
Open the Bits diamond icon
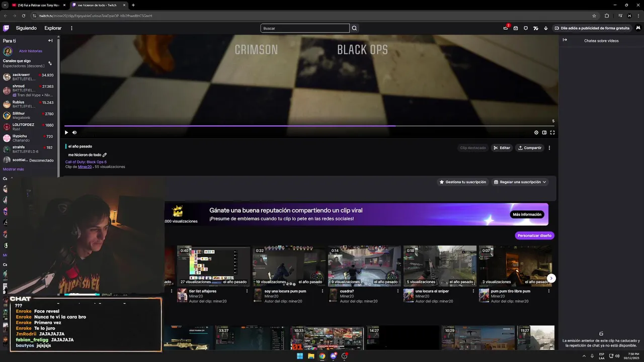(x=546, y=28)
